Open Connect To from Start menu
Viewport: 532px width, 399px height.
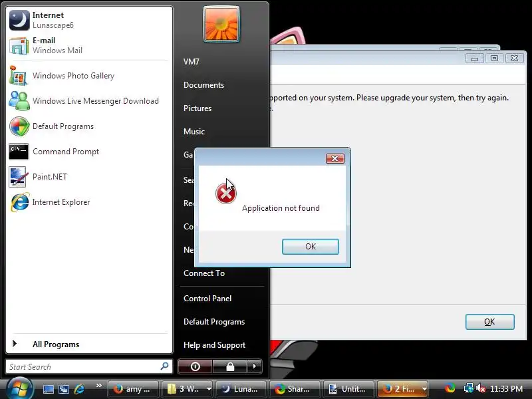point(204,273)
